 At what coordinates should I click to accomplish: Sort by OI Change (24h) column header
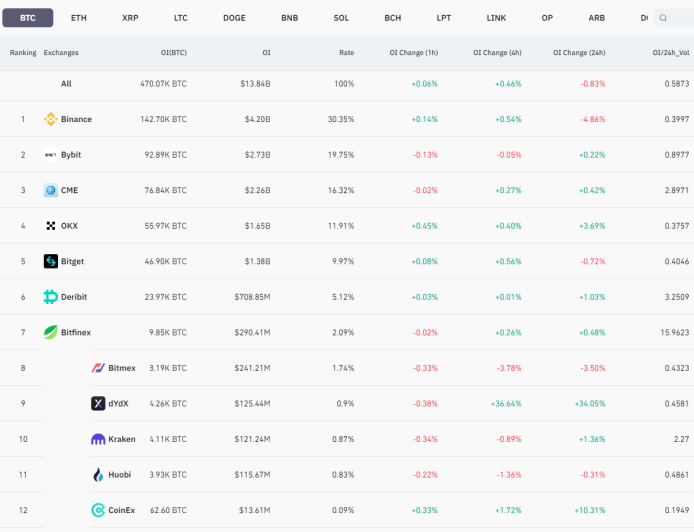pyautogui.click(x=579, y=53)
